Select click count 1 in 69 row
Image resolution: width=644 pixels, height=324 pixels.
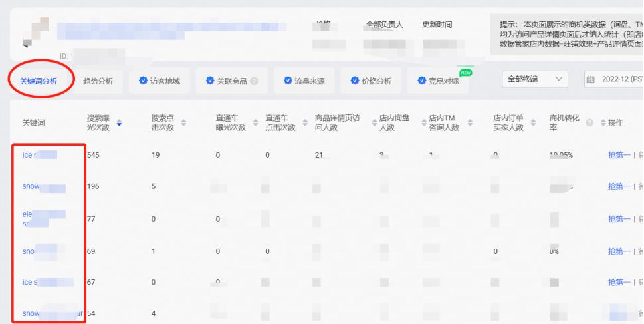pos(154,251)
